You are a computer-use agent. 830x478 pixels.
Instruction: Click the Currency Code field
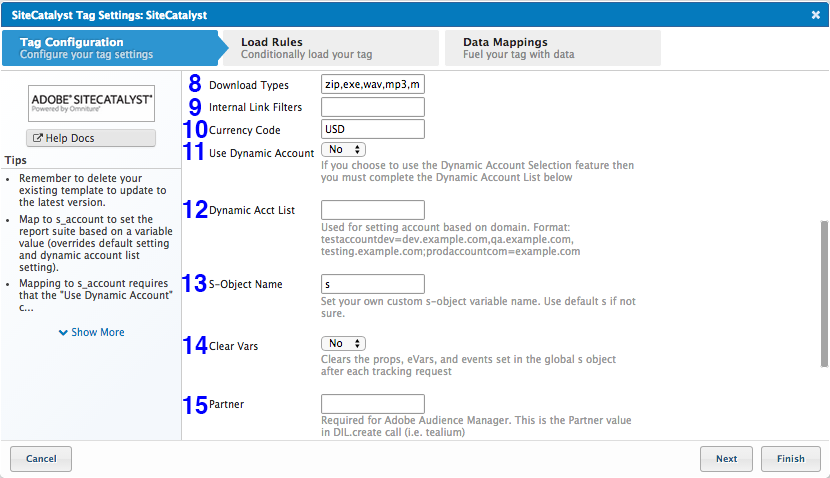[x=373, y=129]
